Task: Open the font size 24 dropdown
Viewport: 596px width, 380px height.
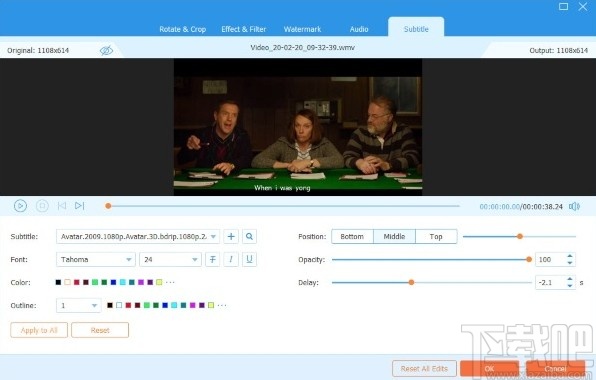Action: (170, 260)
